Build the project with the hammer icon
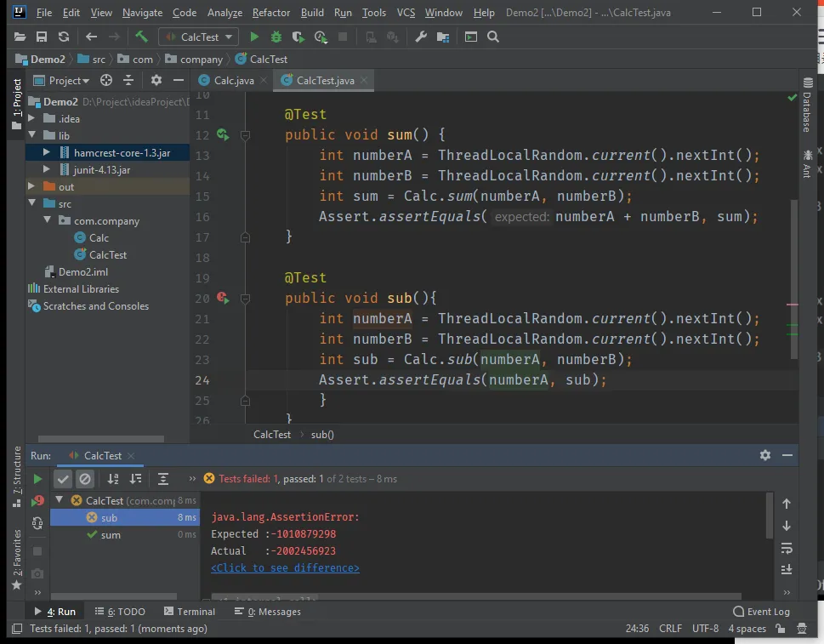This screenshot has width=824, height=644. pyautogui.click(x=141, y=37)
